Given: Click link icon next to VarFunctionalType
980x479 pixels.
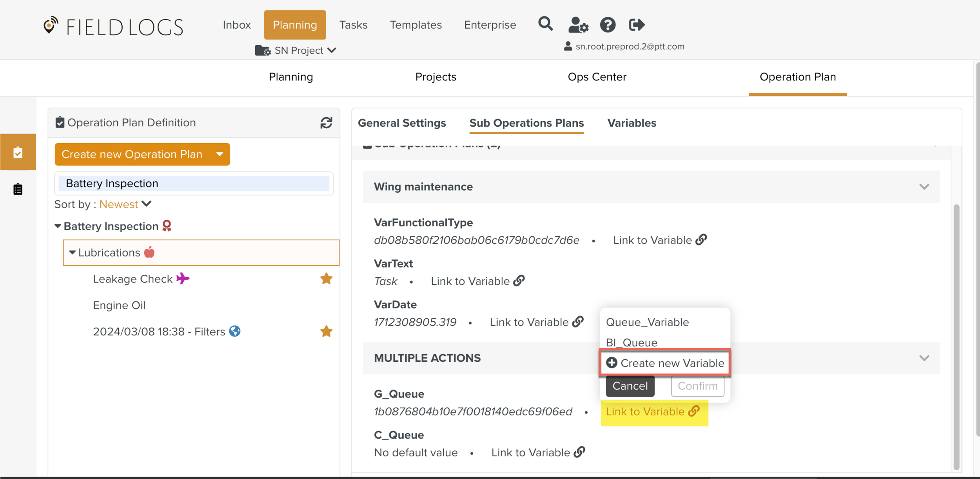Looking at the screenshot, I should pyautogui.click(x=701, y=240).
